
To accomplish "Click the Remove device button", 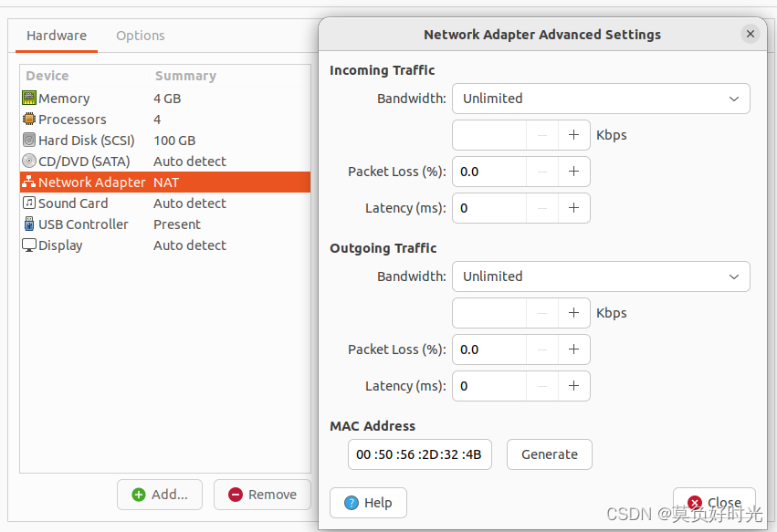I will 262,494.
